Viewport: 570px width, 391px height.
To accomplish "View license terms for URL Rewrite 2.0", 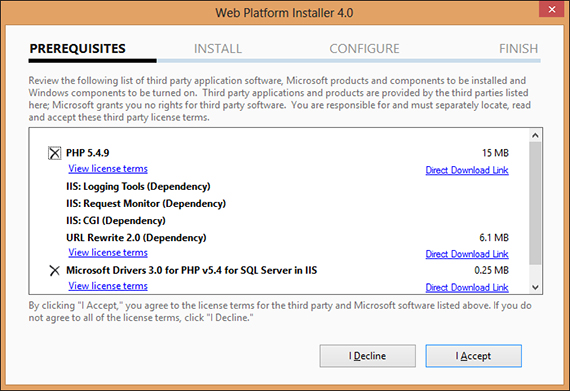I will [x=108, y=253].
